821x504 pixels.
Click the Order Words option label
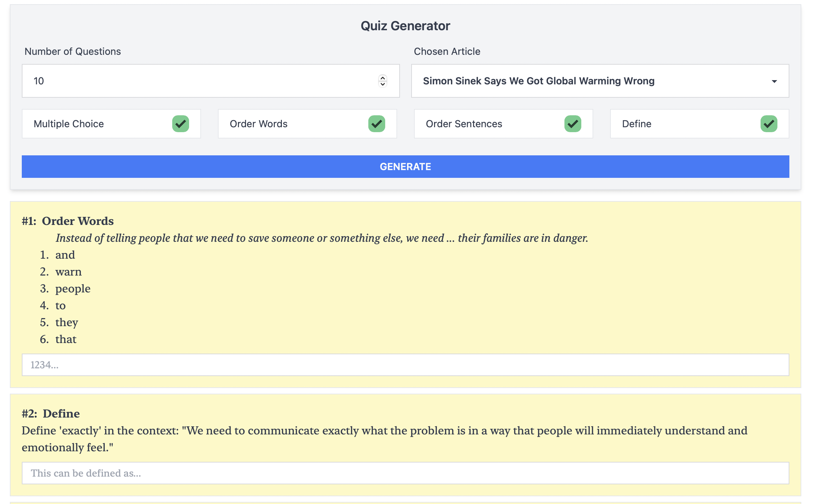coord(258,124)
